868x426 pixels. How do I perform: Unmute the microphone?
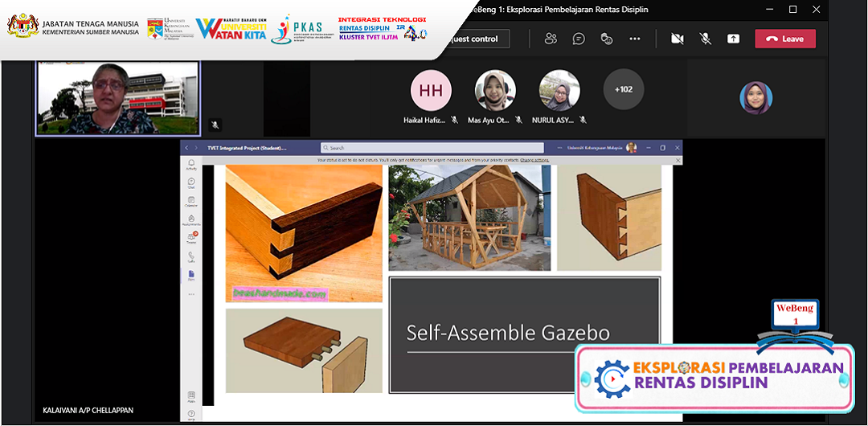click(x=705, y=39)
